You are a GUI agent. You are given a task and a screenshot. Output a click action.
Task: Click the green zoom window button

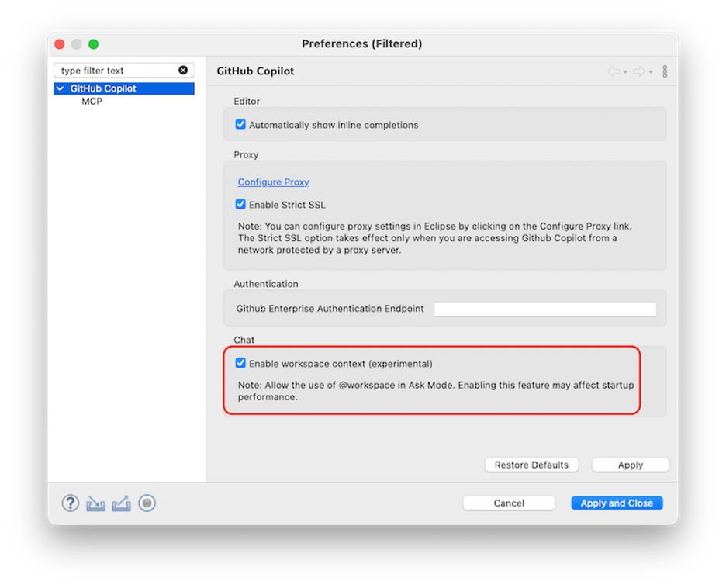pyautogui.click(x=94, y=44)
